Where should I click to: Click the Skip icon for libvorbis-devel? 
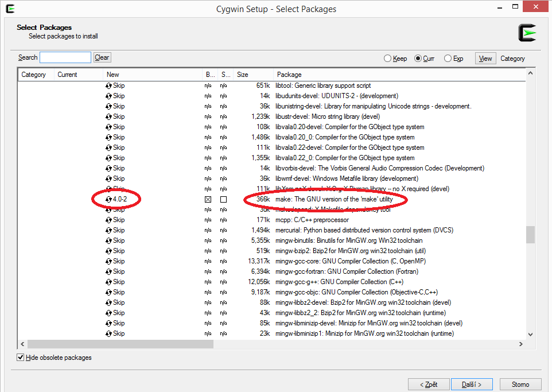coord(108,168)
